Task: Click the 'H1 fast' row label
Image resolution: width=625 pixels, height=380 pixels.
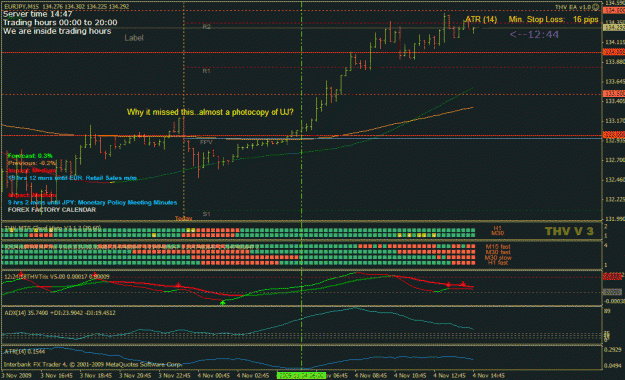Action: pos(498,263)
